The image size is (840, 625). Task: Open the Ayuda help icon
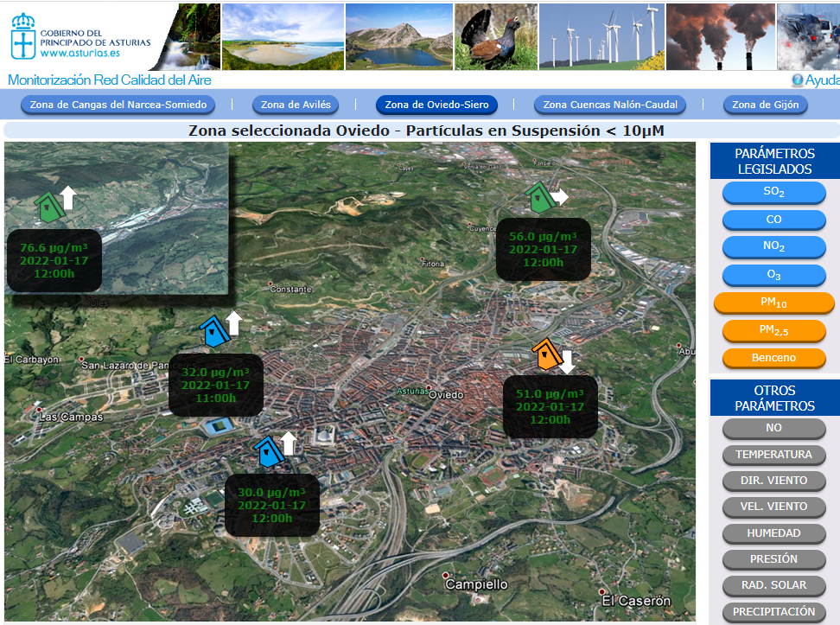point(797,80)
